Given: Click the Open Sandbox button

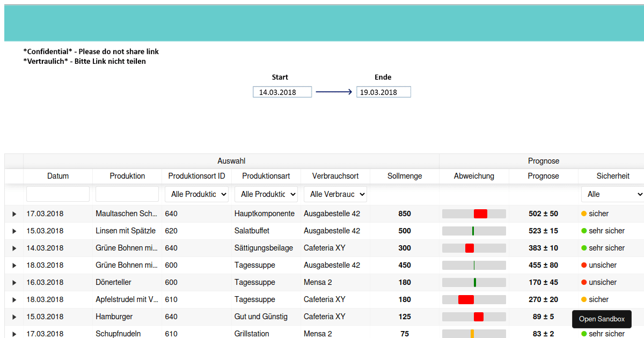Looking at the screenshot, I should click(602, 319).
